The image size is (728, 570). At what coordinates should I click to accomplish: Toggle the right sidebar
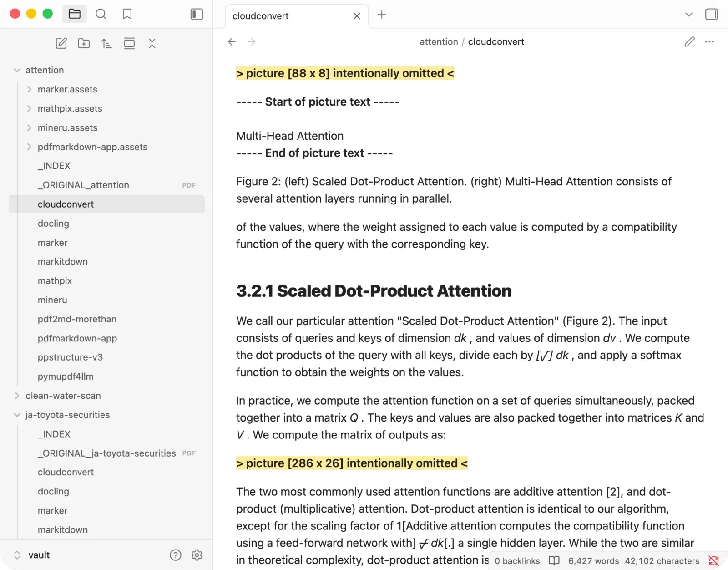point(712,15)
